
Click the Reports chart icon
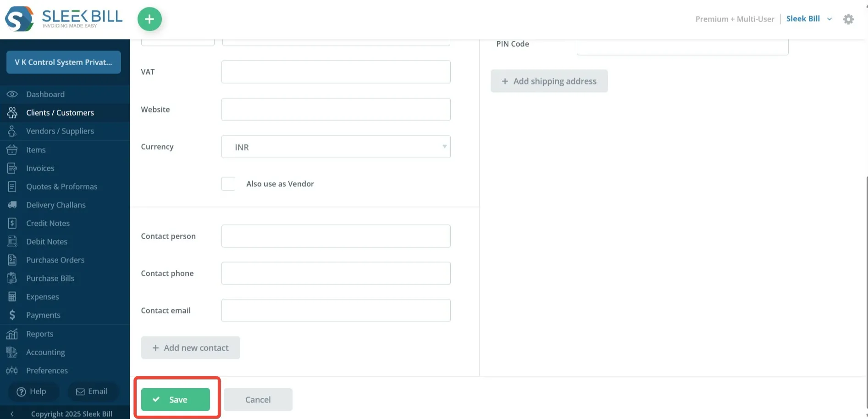pos(12,334)
